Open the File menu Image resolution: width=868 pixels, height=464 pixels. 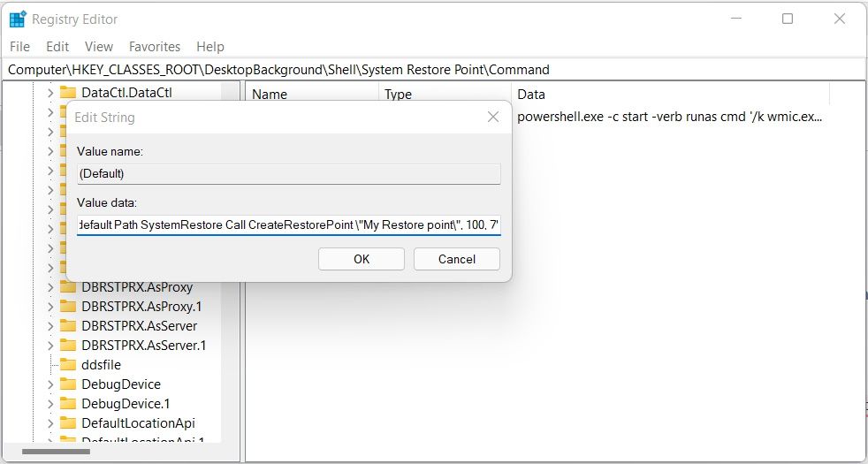[x=20, y=47]
